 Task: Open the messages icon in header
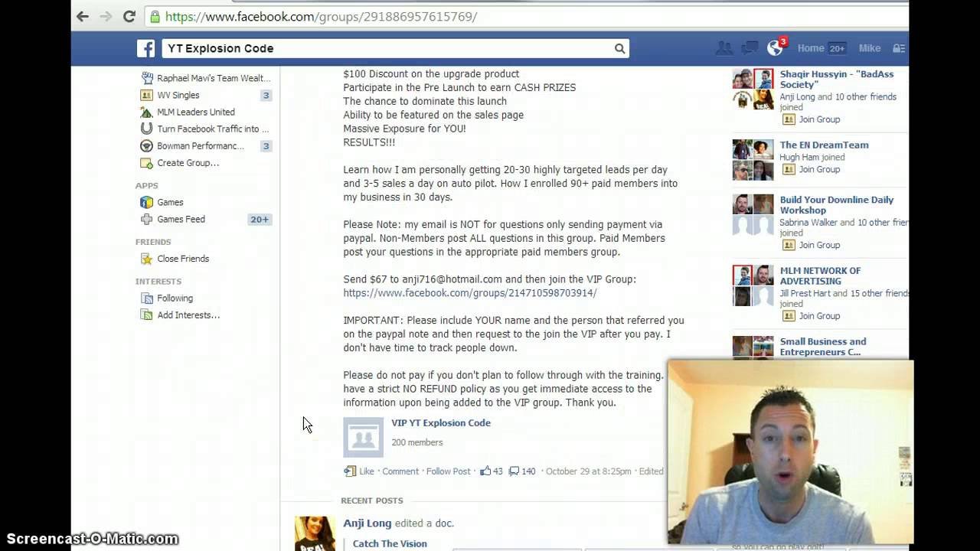(x=750, y=48)
